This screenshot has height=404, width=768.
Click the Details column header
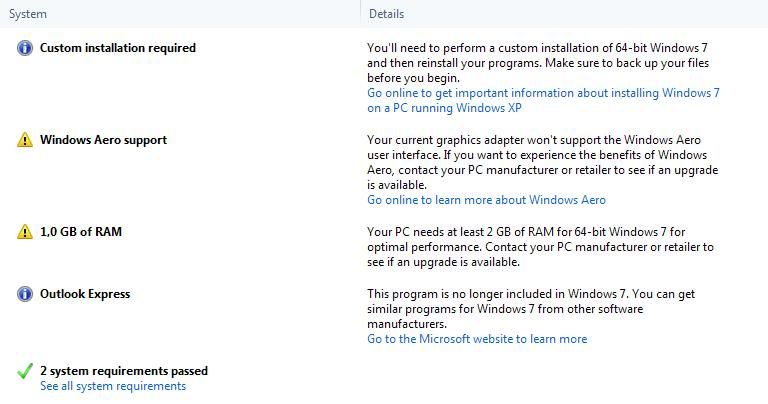pyautogui.click(x=386, y=14)
